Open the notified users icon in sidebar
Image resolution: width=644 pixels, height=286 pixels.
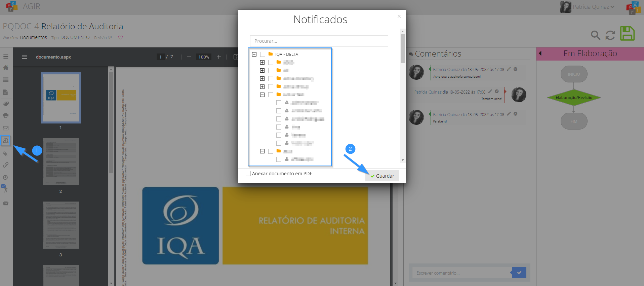6,140
